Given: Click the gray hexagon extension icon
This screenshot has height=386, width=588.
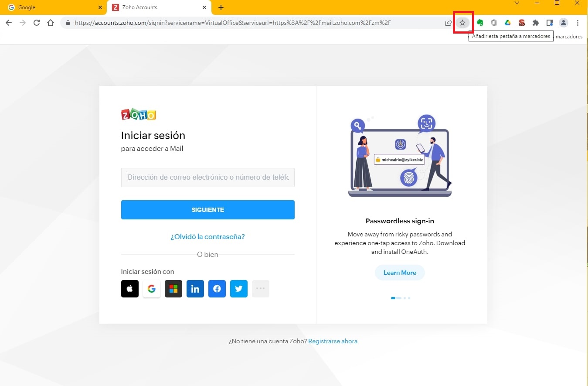Looking at the screenshot, I should coord(494,23).
